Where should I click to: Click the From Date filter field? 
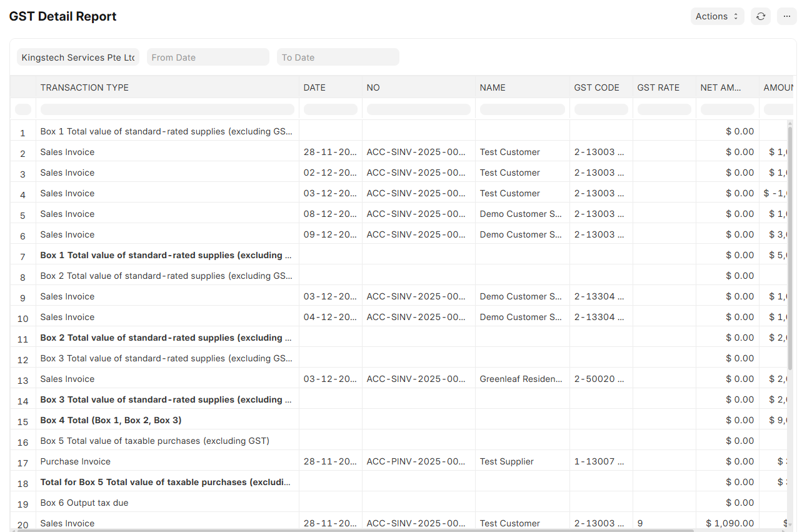(x=208, y=58)
